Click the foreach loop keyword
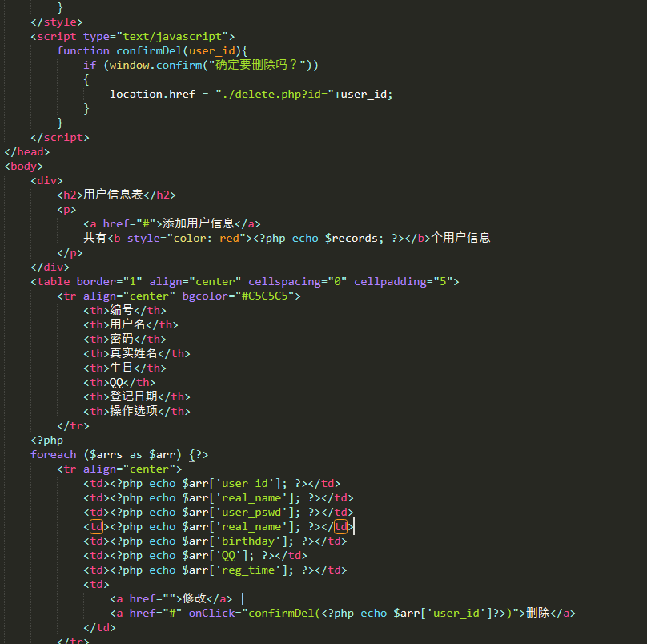The width and height of the screenshot is (647, 644). tap(53, 454)
